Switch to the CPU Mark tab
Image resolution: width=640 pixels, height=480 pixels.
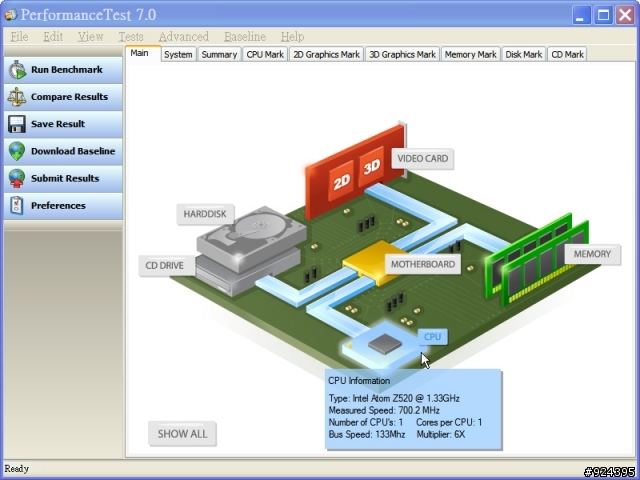point(265,55)
